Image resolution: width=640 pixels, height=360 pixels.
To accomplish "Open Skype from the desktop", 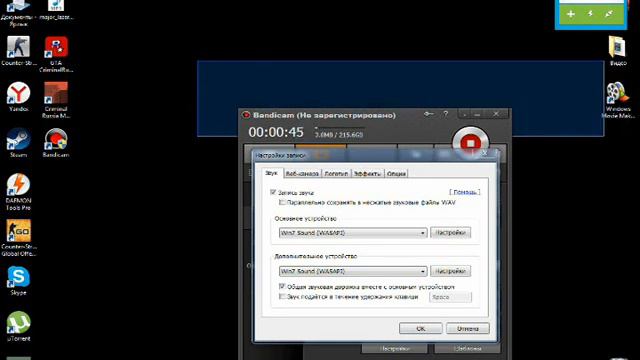I will 18,281.
